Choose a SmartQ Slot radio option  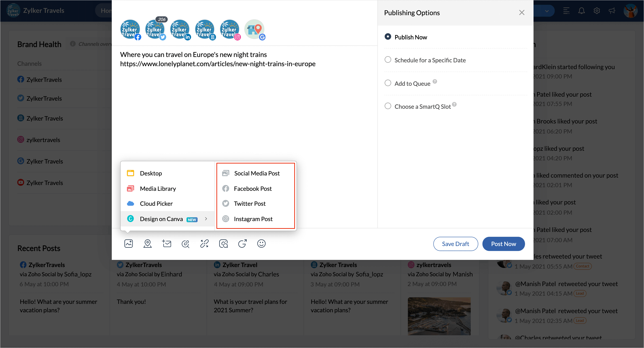coord(388,106)
